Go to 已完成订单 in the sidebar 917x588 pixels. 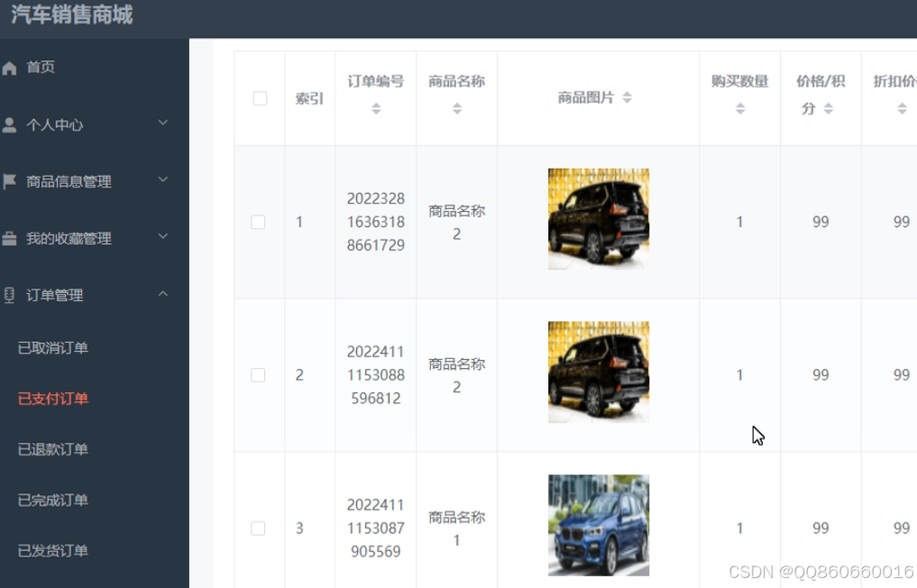(x=53, y=501)
